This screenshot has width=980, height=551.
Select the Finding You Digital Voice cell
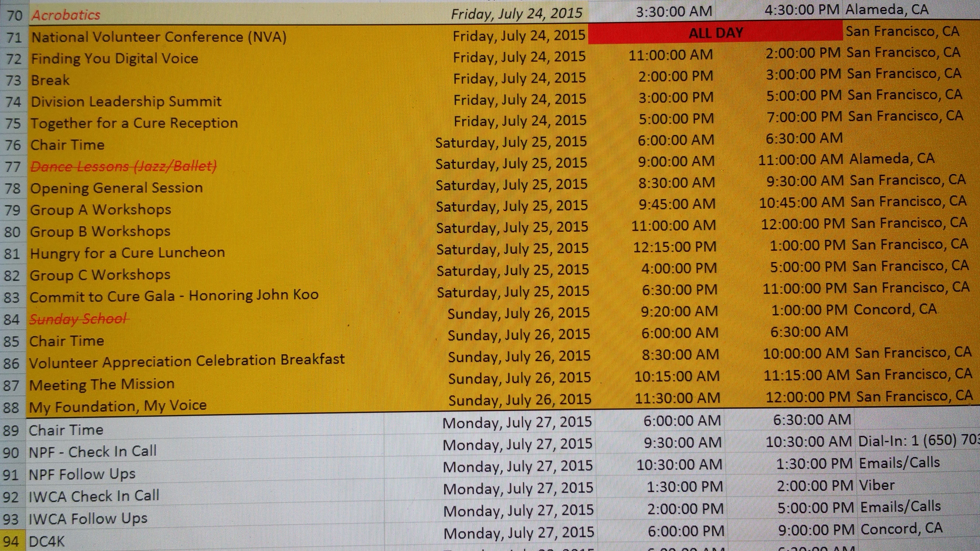115,59
